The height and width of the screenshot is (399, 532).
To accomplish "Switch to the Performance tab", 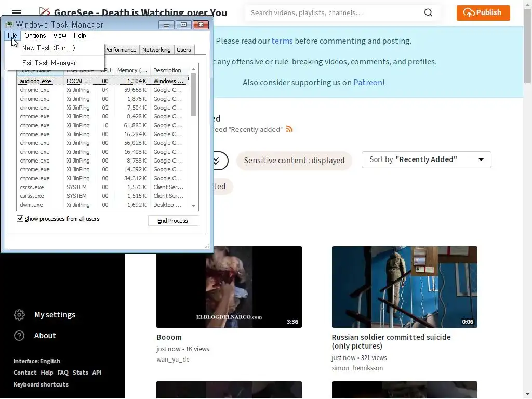I will (x=121, y=50).
